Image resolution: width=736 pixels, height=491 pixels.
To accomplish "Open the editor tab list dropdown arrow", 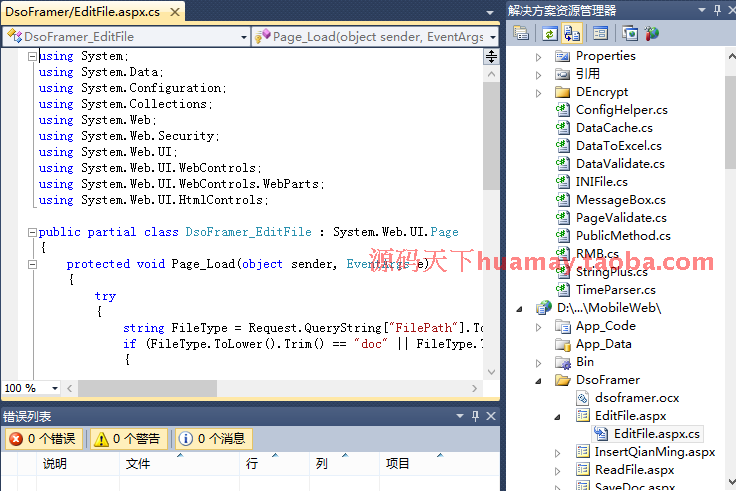I will (x=490, y=12).
